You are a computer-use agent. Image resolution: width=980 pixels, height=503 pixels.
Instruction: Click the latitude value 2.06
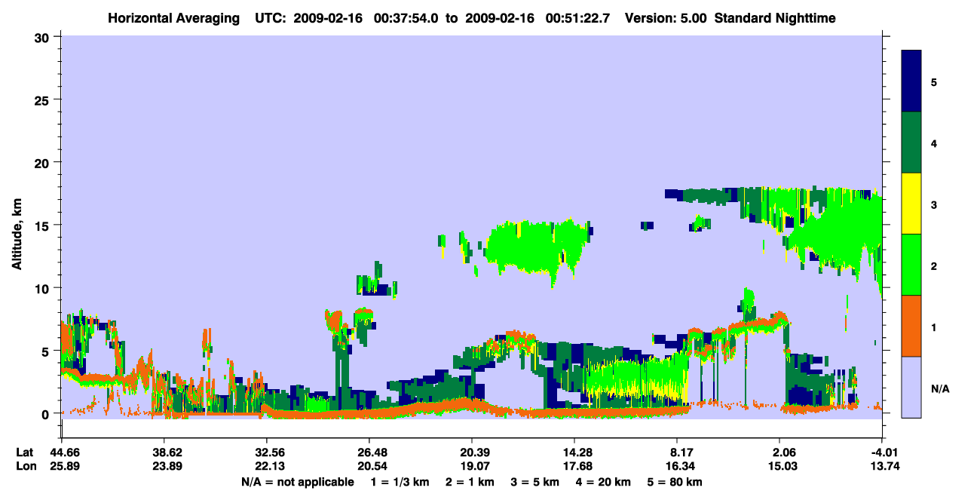click(x=779, y=452)
